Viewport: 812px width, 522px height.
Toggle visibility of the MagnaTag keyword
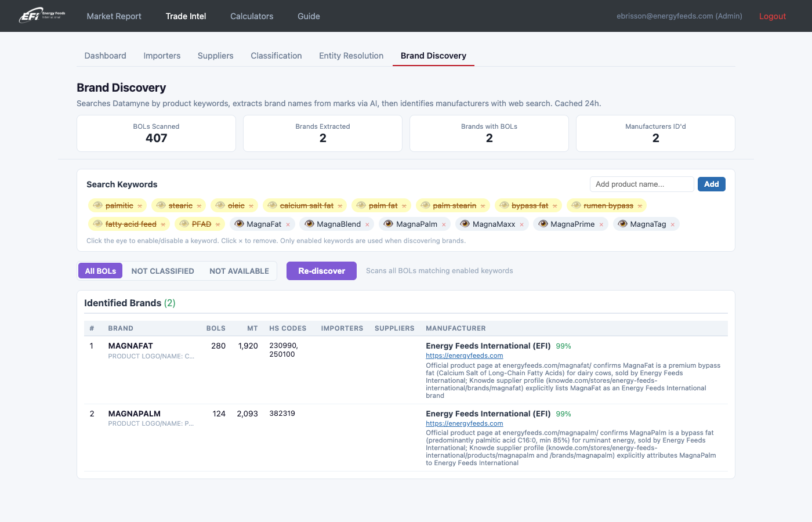[x=622, y=224]
